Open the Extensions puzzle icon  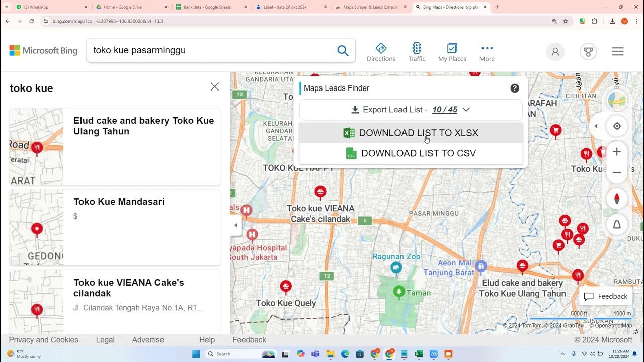pyautogui.click(x=594, y=21)
